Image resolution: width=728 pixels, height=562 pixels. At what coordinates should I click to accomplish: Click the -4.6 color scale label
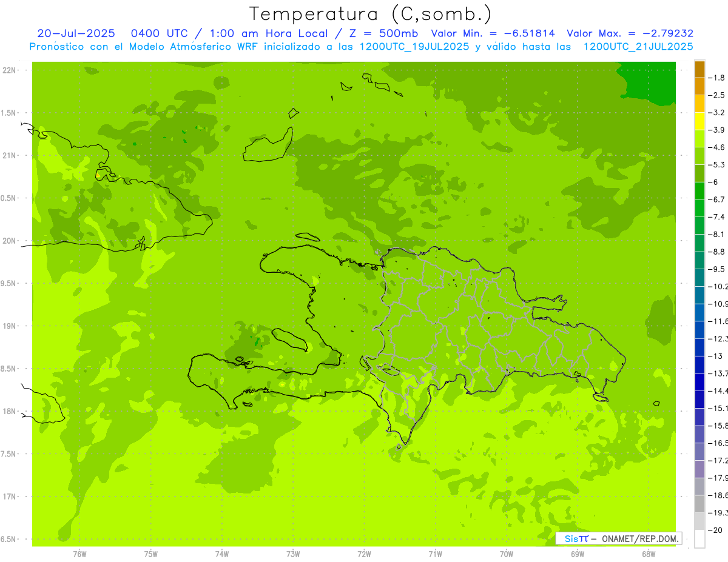tap(717, 147)
